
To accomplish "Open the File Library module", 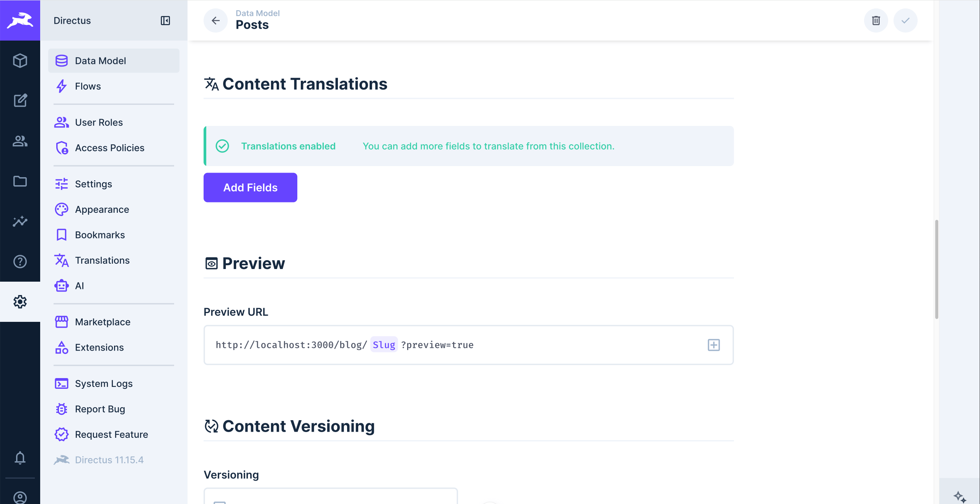I will (20, 181).
